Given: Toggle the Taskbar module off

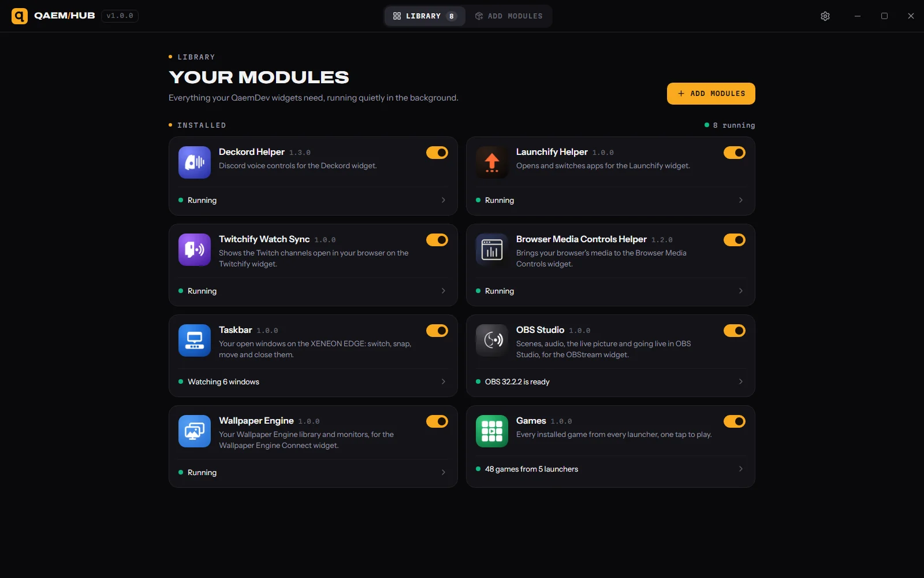Looking at the screenshot, I should [437, 331].
